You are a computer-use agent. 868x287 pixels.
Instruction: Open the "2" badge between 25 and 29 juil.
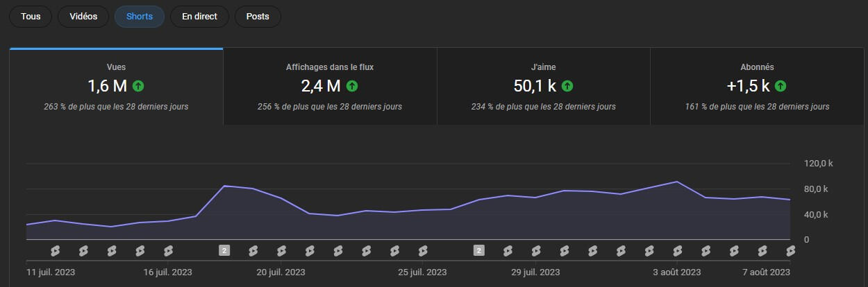(479, 250)
